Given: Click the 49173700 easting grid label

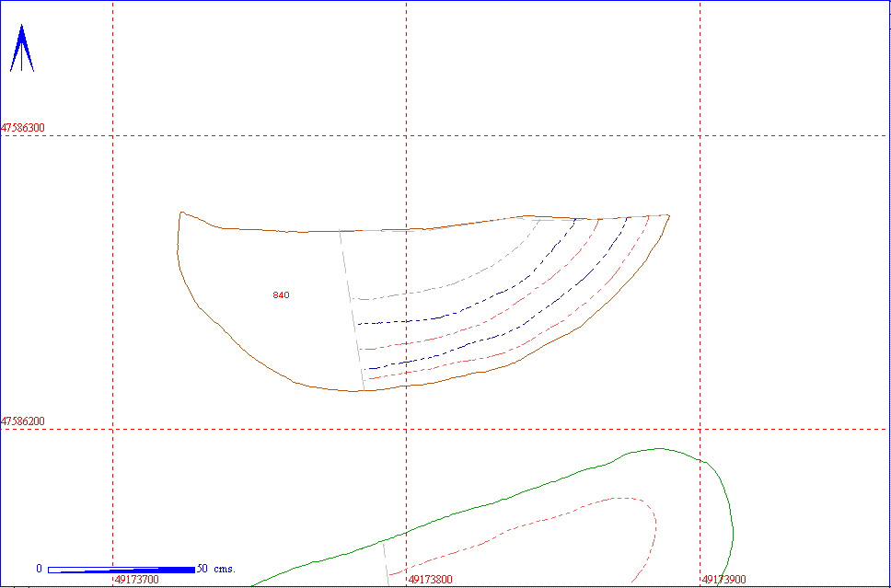Looking at the screenshot, I should (136, 580).
